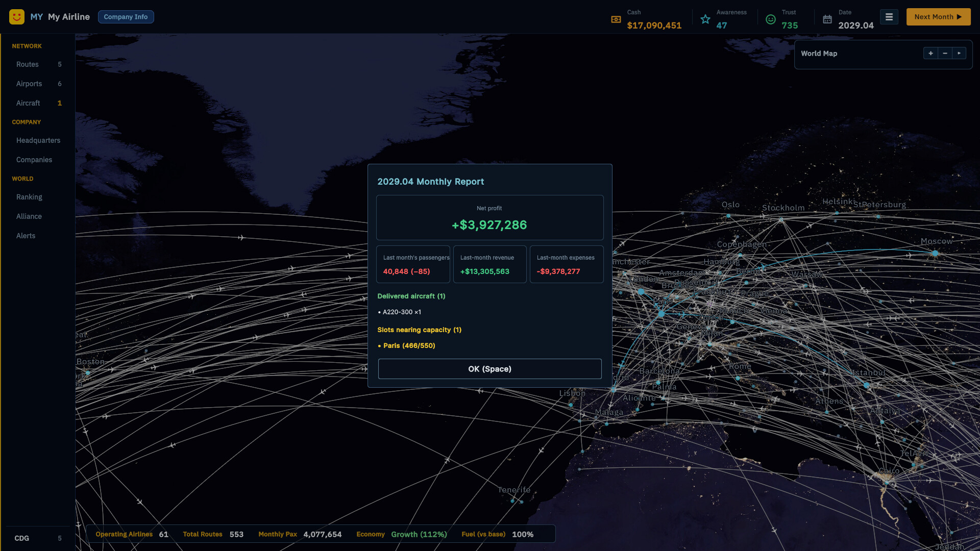Viewport: 980px width, 551px height.
Task: Select CDG hub at sidebar bottom
Action: [38, 538]
